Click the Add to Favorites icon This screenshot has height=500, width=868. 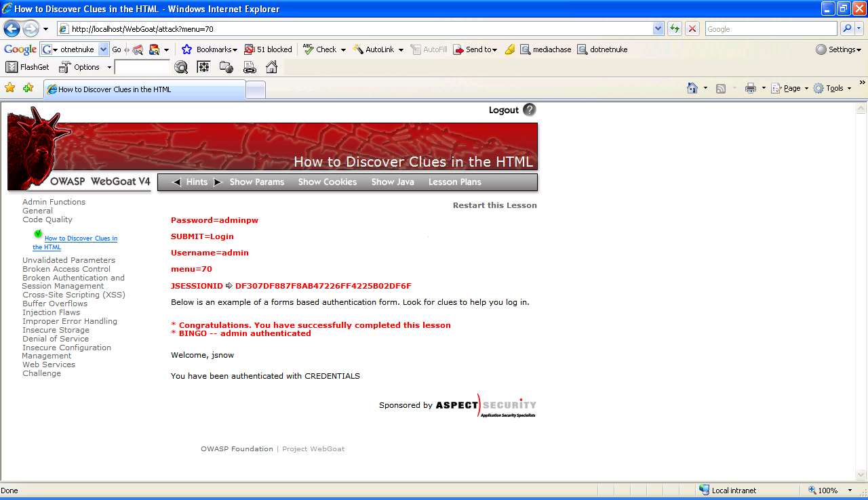click(28, 88)
